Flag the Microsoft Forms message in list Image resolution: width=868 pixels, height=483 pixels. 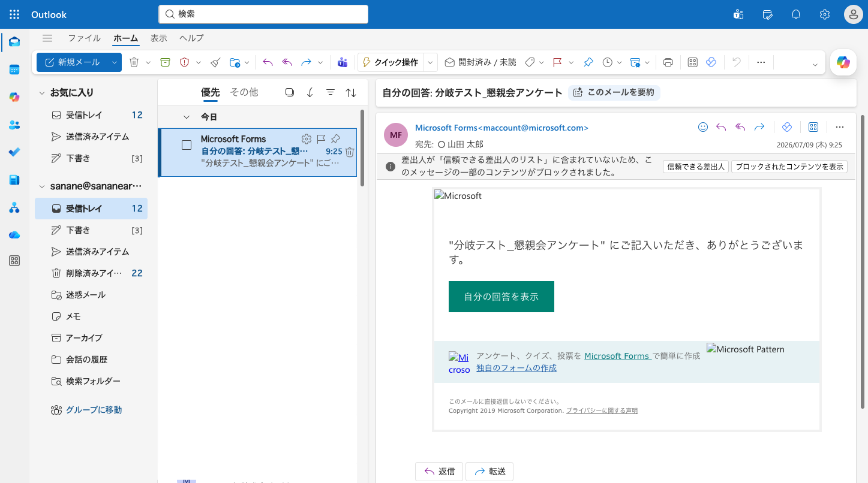coord(321,139)
